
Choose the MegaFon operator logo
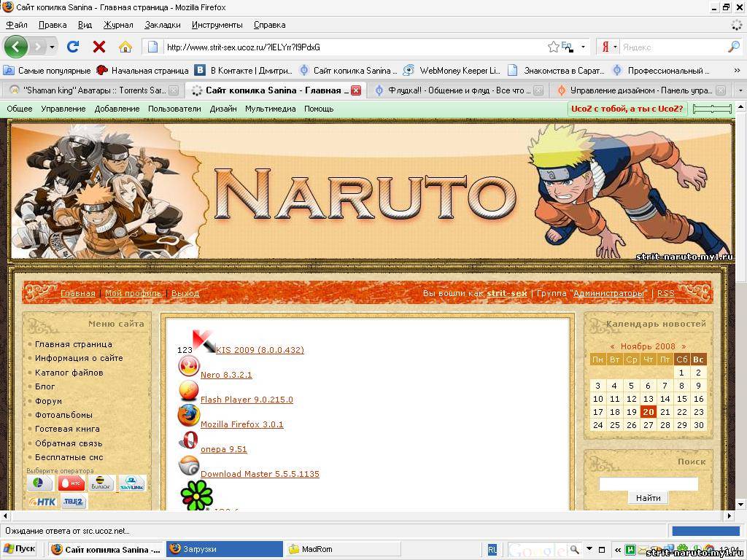click(40, 483)
